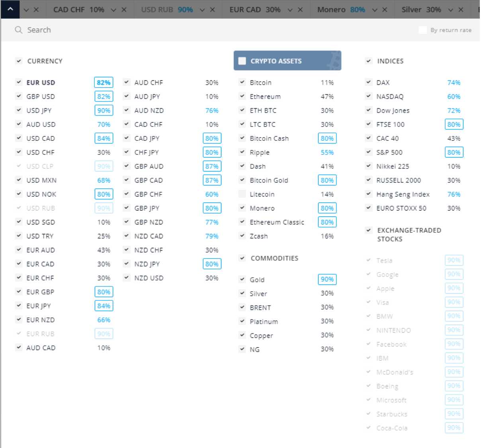Viewport: 481px width, 448px height.
Task: Select the USD JPY asset
Action: point(39,111)
